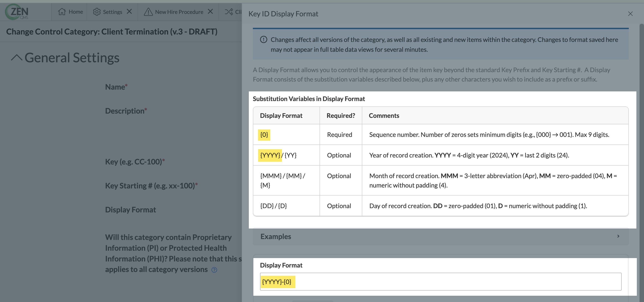Close the Key ID Display Format panel

pyautogui.click(x=630, y=14)
